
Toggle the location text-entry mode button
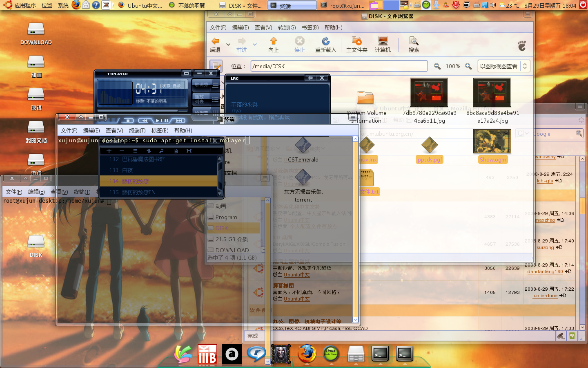(x=216, y=66)
